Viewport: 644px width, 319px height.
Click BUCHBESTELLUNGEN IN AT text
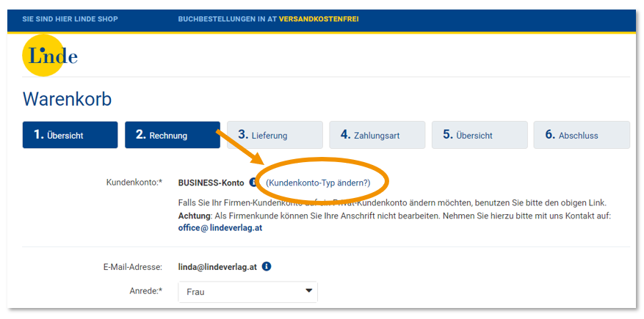[228, 19]
